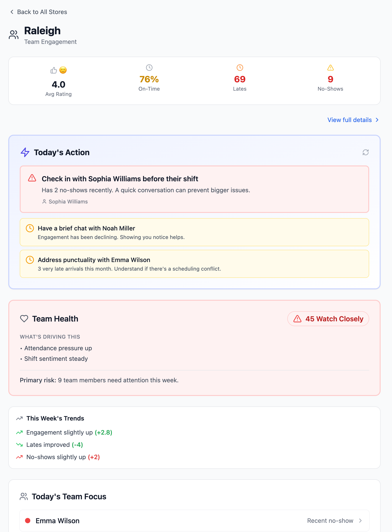This screenshot has width=392, height=532.
Task: Open Sophia Williams check-in action card
Action: 194,189
